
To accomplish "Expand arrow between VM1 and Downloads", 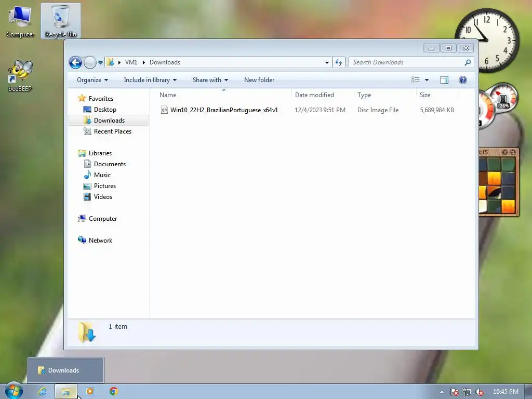I will click(x=143, y=62).
